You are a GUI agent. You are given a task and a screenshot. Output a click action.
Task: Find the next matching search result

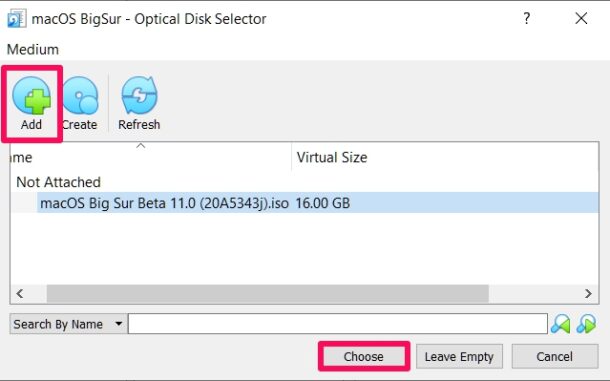(x=586, y=324)
